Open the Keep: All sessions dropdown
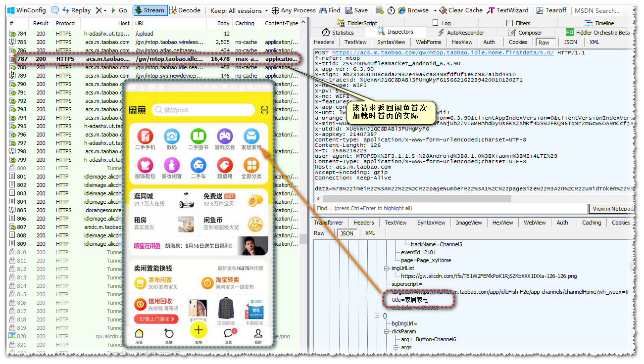The width and height of the screenshot is (644, 364). tap(239, 10)
